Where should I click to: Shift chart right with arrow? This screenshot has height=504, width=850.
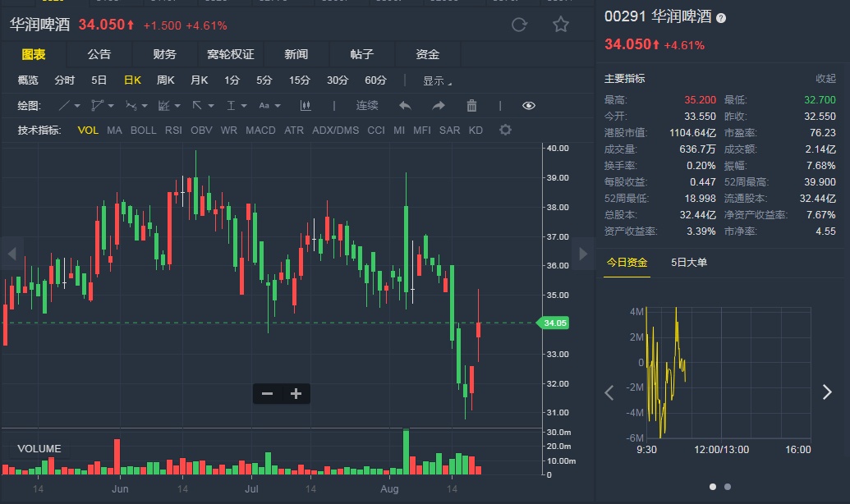tap(583, 253)
